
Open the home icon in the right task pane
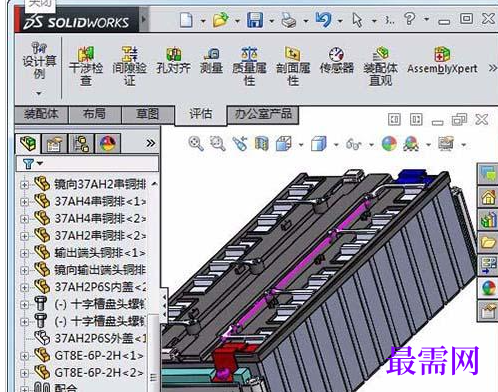pyautogui.click(x=488, y=197)
